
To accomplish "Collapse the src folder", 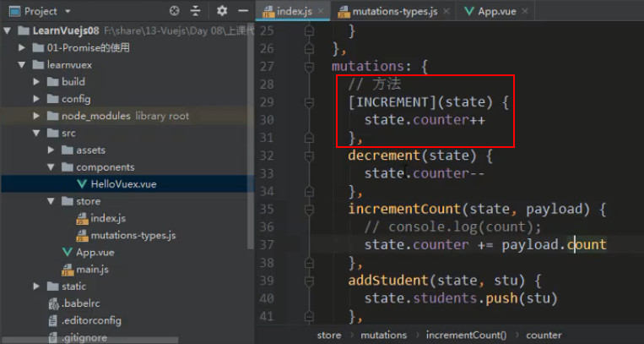I will coord(36,133).
